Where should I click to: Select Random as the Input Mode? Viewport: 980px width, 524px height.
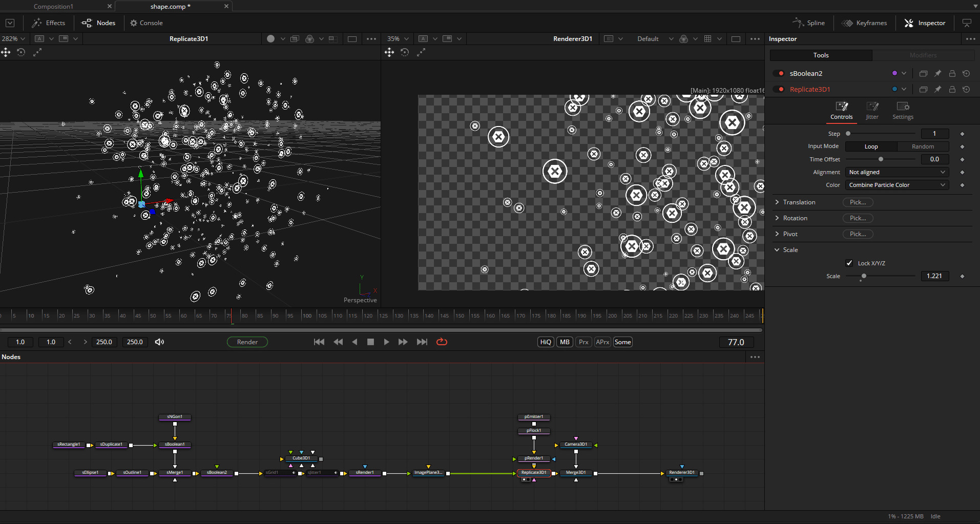(923, 146)
